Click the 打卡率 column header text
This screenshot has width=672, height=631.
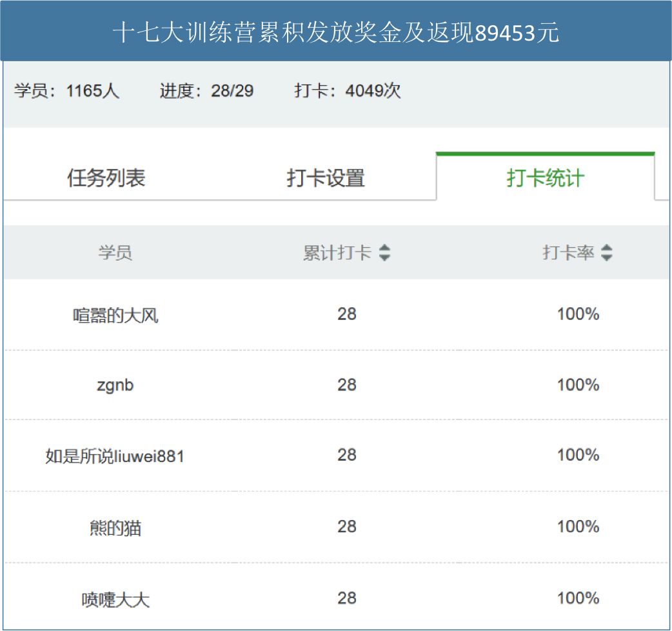point(568,252)
